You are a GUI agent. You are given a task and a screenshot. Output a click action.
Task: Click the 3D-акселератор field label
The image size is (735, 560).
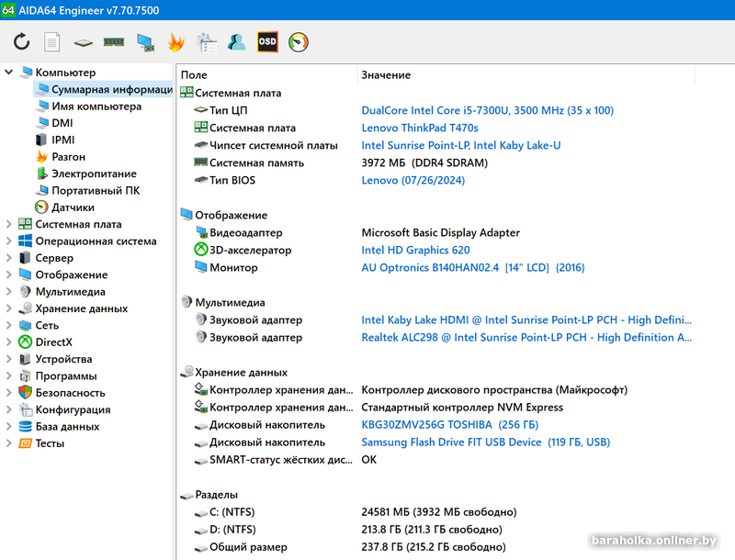point(250,250)
